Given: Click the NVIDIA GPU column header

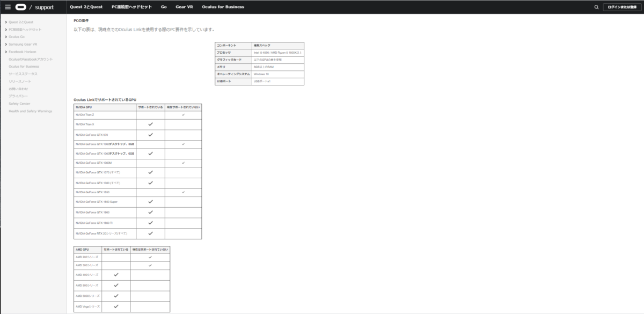Looking at the screenshot, I should [84, 107].
